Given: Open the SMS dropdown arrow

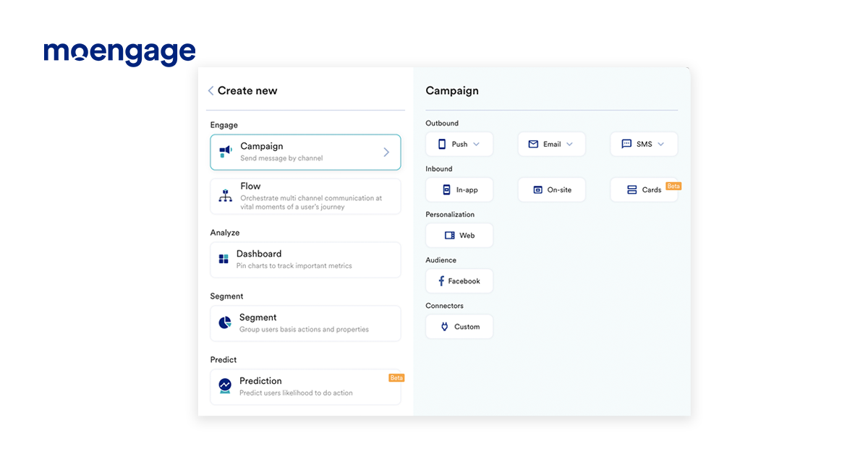Looking at the screenshot, I should coord(660,144).
